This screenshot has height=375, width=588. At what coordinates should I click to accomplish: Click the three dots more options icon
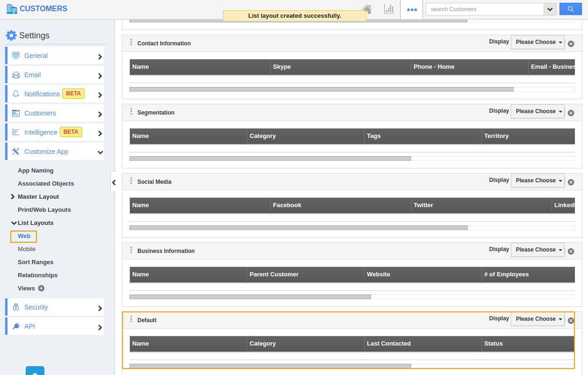pos(412,9)
